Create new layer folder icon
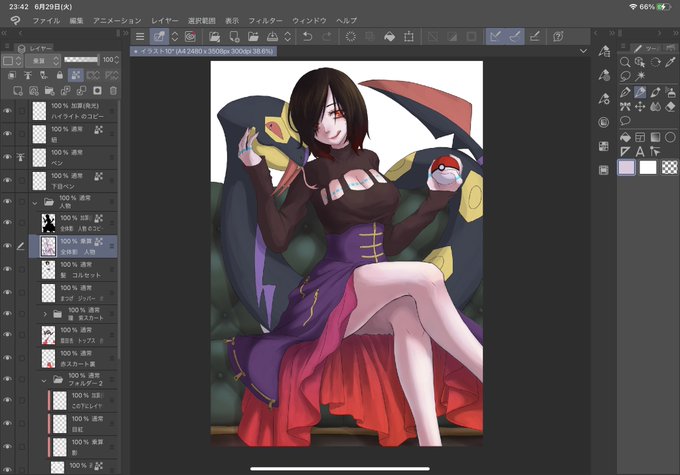 click(49, 91)
